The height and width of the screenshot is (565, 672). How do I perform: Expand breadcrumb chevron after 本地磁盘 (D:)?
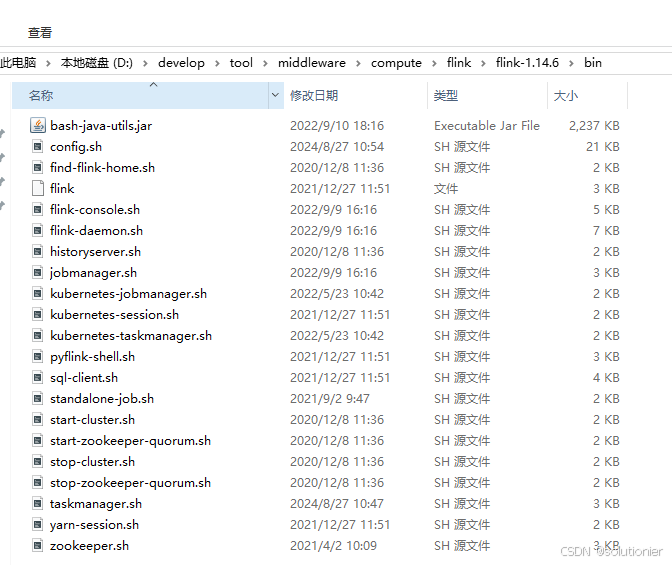[x=145, y=63]
